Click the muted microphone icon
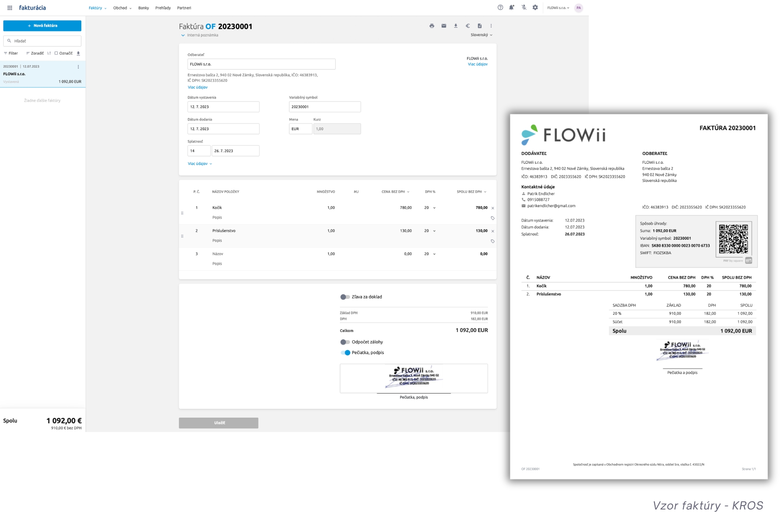 [x=524, y=8]
